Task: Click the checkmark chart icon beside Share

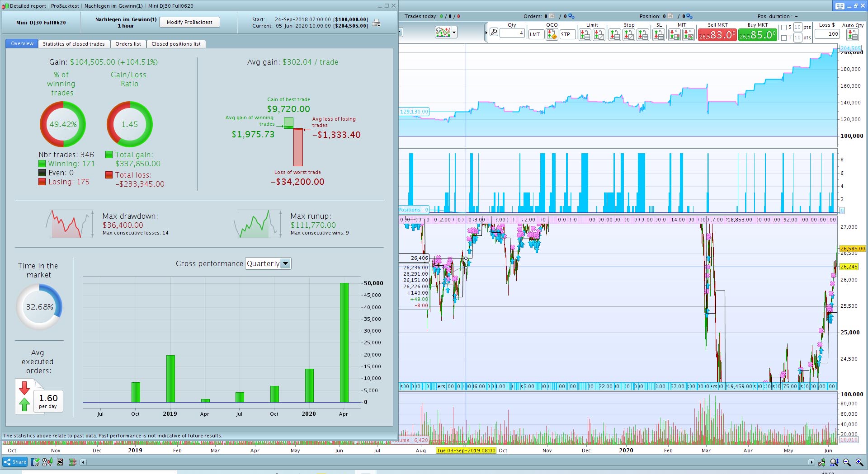Action: coord(36,462)
